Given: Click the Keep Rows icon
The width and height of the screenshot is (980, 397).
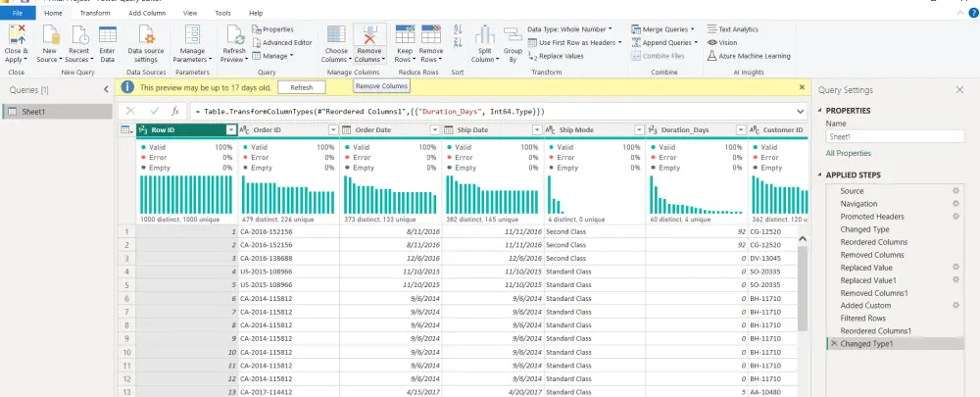Looking at the screenshot, I should coord(405,35).
